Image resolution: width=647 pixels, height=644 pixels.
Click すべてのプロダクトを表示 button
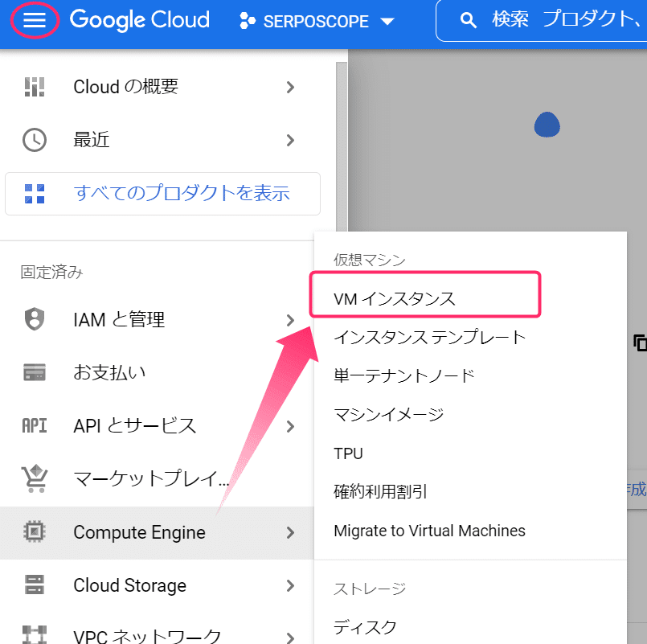pos(162,194)
